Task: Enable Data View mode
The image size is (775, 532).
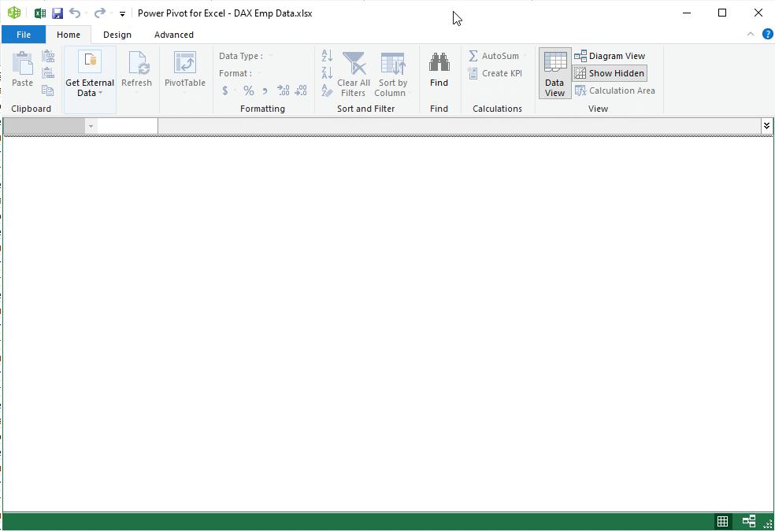Action: pyautogui.click(x=554, y=72)
